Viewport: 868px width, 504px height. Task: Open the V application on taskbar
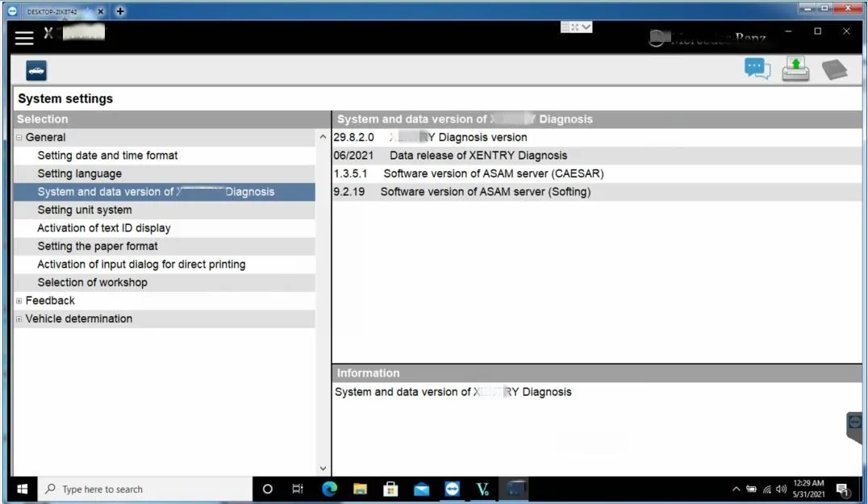point(482,489)
